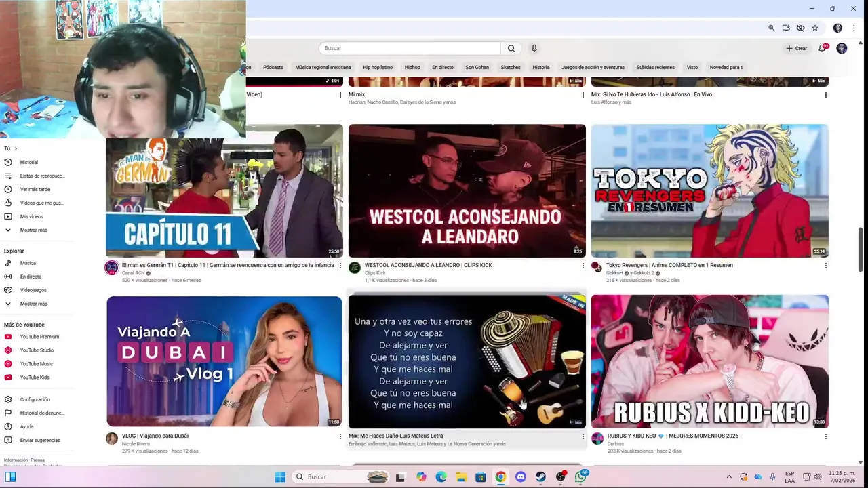Screen dimensions: 868x488
Task: Open Ayuda help entry
Action: coord(26,426)
